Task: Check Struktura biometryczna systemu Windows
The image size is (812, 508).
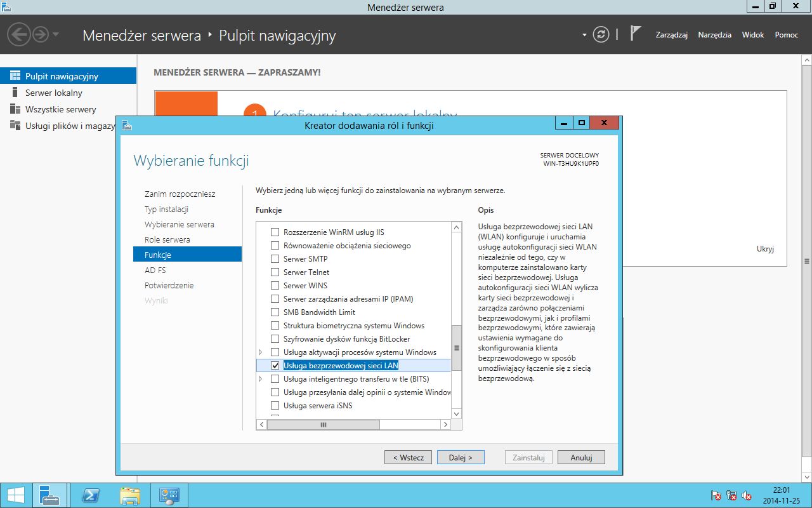Action: pyautogui.click(x=275, y=326)
